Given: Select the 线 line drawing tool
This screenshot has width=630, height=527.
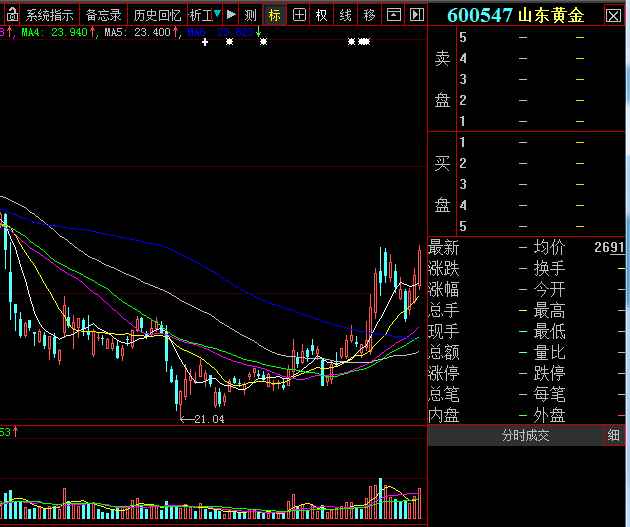Looking at the screenshot, I should click(x=346, y=15).
